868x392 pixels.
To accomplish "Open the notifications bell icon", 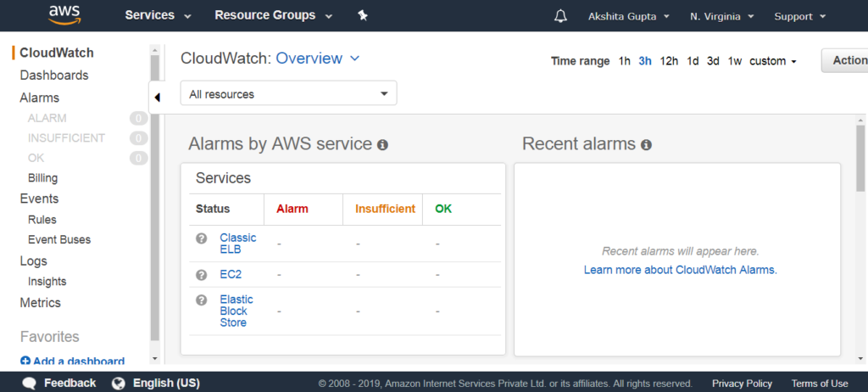I will click(x=560, y=16).
